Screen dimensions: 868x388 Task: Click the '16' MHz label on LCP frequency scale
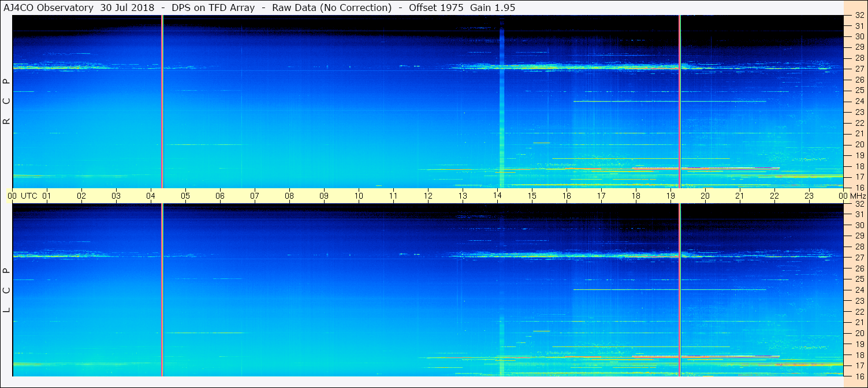(859, 376)
